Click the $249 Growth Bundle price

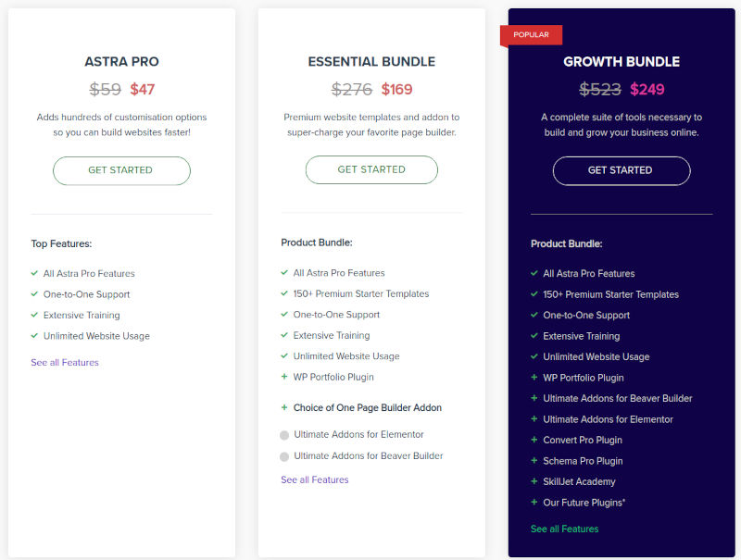click(x=647, y=89)
